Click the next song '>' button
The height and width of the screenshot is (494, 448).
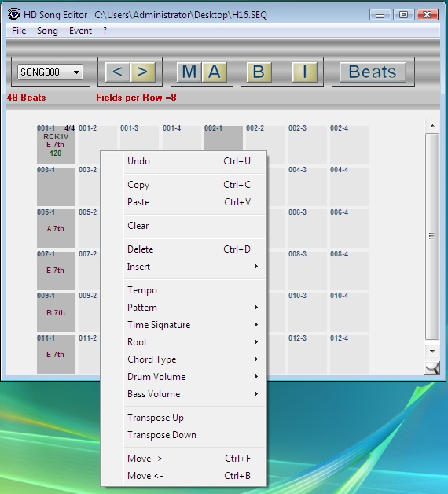(142, 72)
